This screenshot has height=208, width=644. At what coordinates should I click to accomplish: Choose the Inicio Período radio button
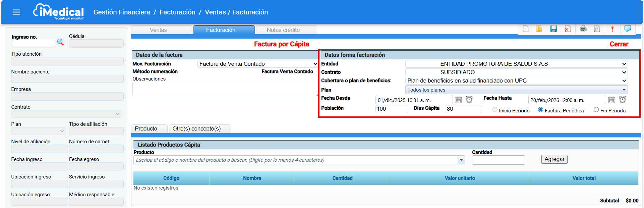(495, 110)
